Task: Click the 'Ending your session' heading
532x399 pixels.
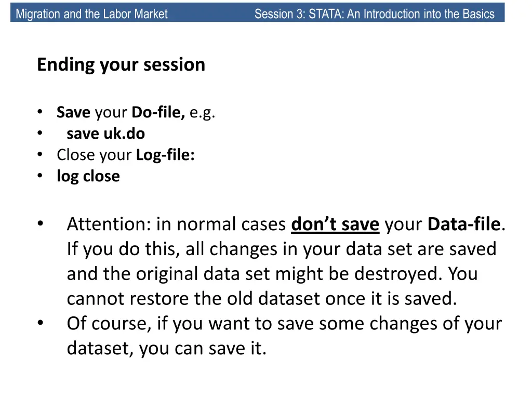Action: (121, 64)
